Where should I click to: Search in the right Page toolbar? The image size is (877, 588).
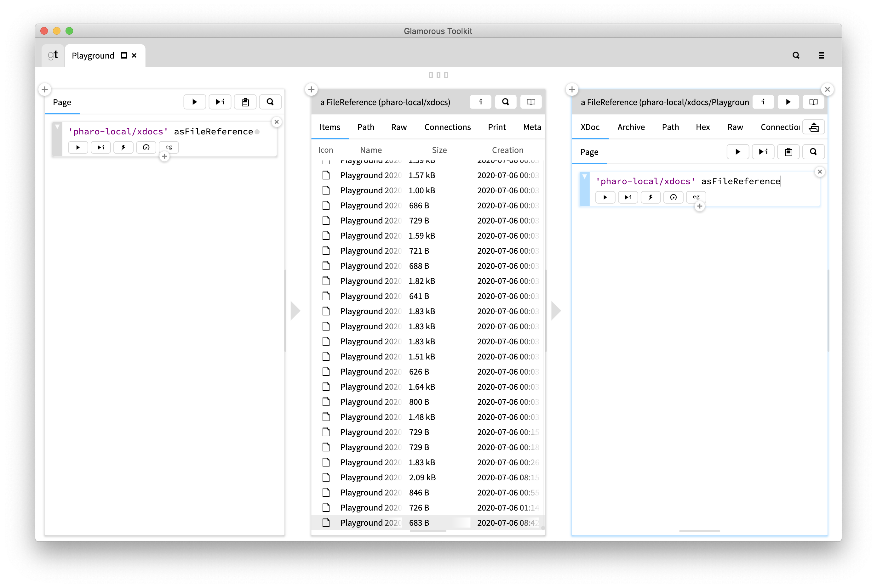pyautogui.click(x=813, y=152)
